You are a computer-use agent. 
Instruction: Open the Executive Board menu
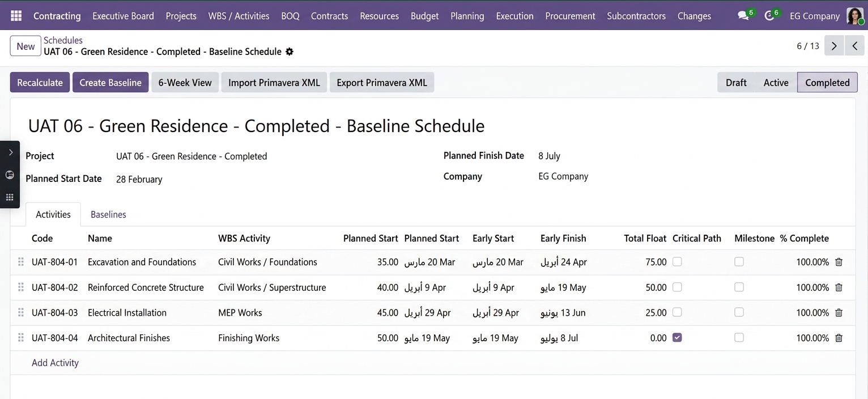pyautogui.click(x=123, y=16)
